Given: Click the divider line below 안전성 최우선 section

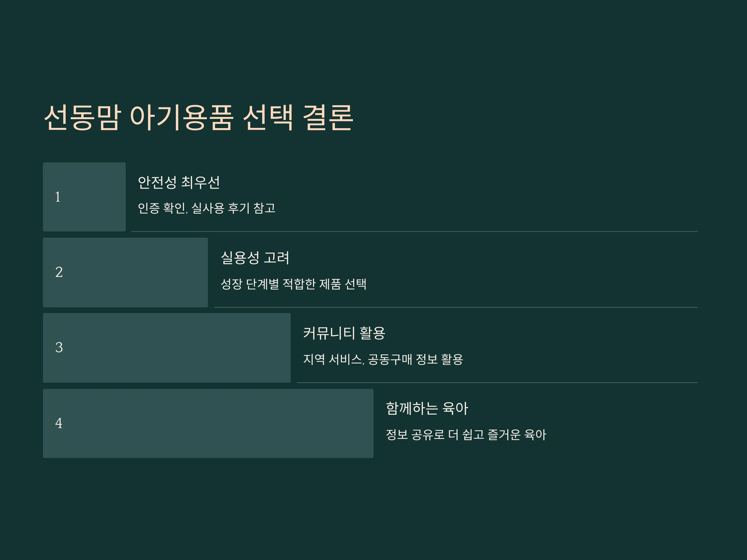Looking at the screenshot, I should [x=414, y=231].
